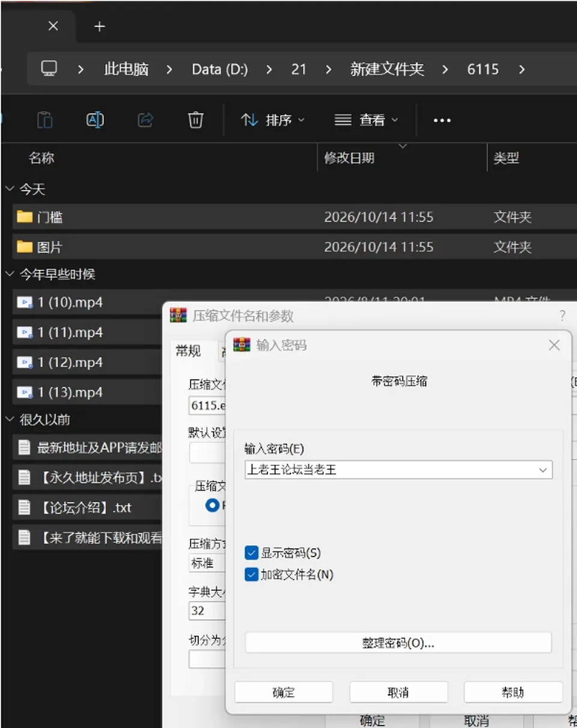Uncheck the 显示密码(S) checkbox
Image resolution: width=577 pixels, height=728 pixels.
tap(251, 552)
